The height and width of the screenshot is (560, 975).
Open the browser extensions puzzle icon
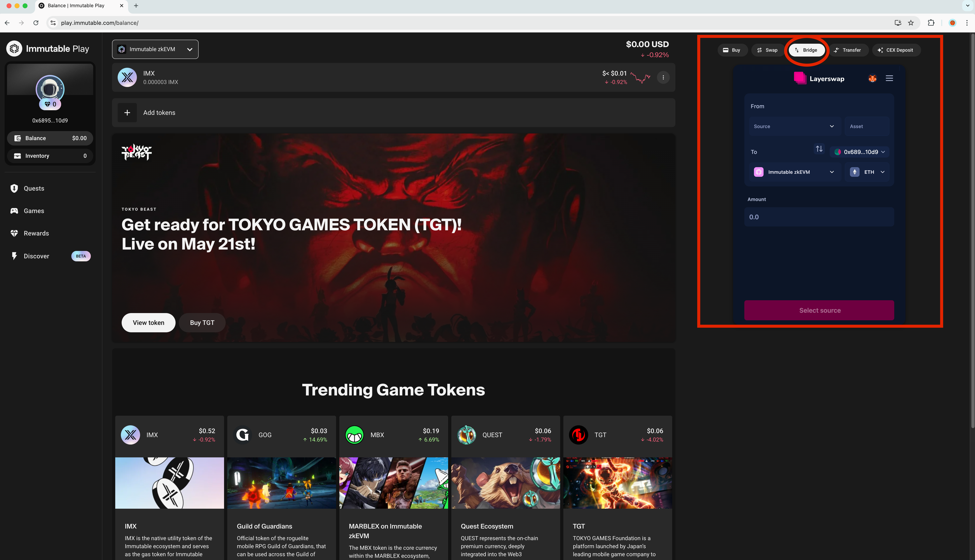[931, 23]
